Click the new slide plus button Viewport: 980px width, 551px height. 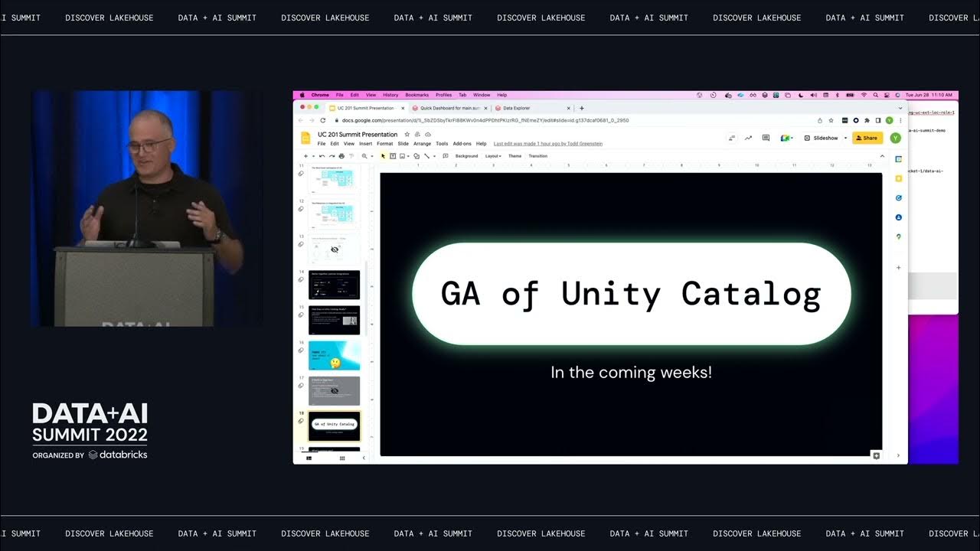click(x=305, y=156)
